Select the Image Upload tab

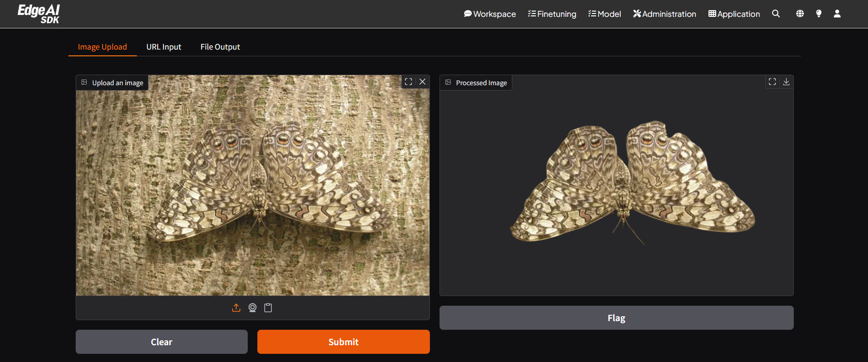pos(102,47)
